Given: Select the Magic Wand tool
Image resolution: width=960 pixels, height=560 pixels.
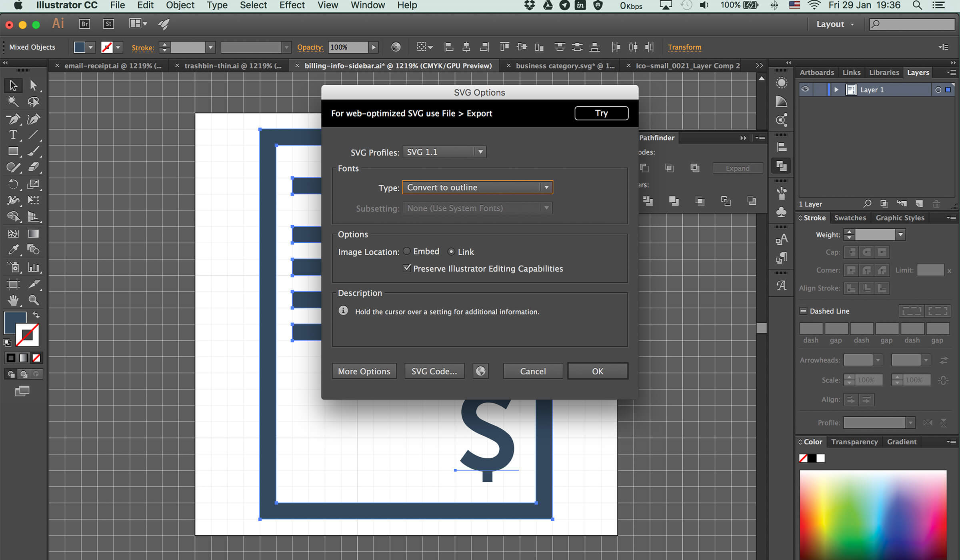Looking at the screenshot, I should tap(13, 102).
